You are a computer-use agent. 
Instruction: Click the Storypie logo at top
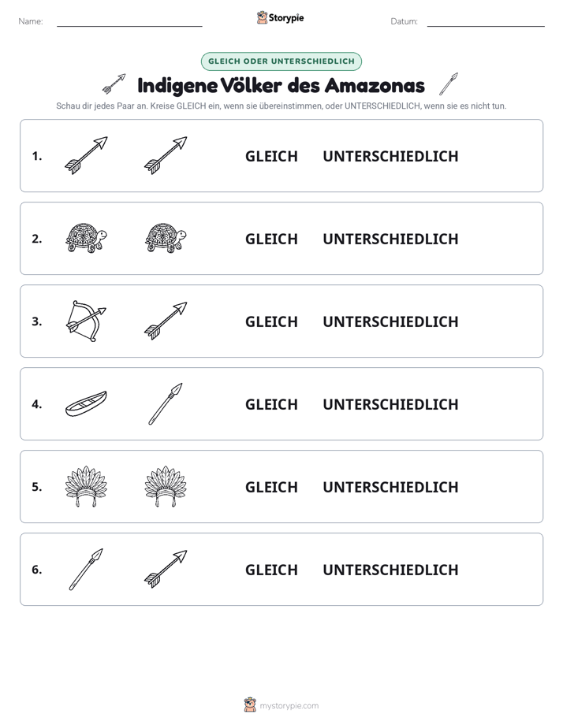coord(280,17)
